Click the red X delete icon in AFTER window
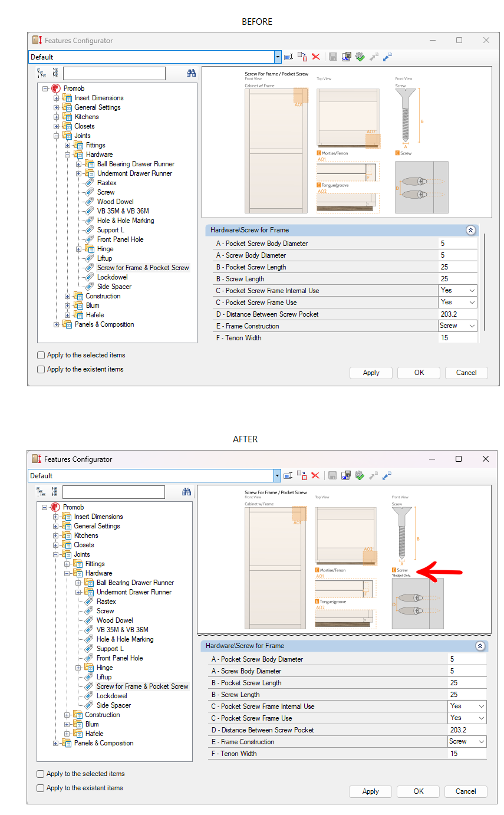This screenshot has width=504, height=815. click(x=316, y=475)
